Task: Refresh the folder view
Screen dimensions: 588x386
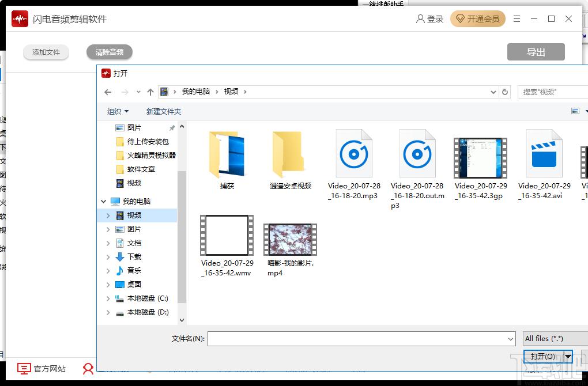Action: [x=505, y=92]
